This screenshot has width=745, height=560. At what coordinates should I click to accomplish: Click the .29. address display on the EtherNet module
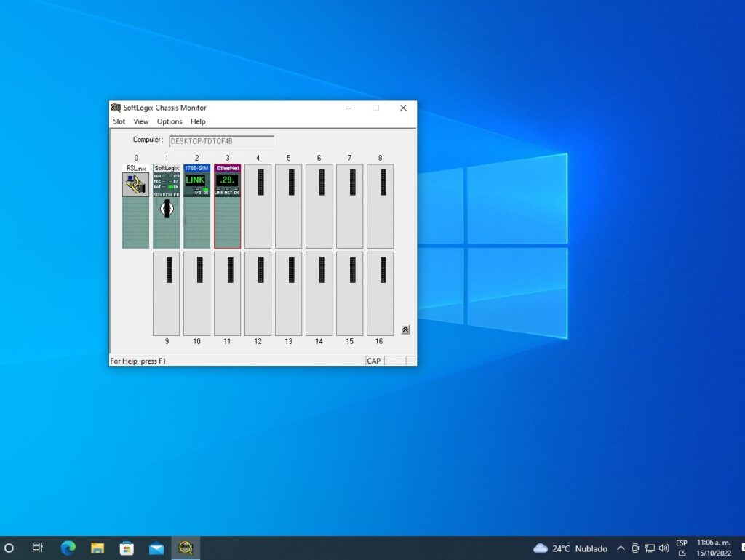click(x=227, y=180)
